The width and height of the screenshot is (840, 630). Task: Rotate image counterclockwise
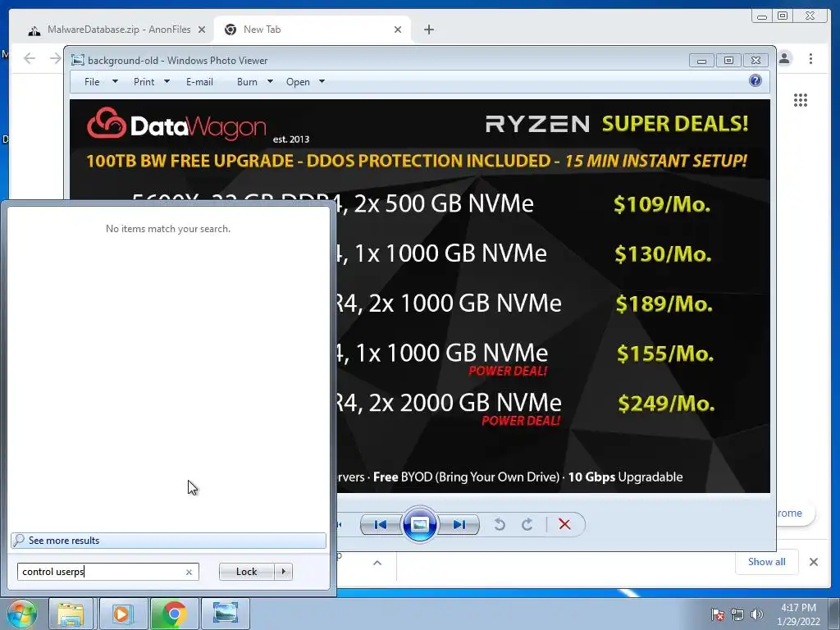pos(500,524)
